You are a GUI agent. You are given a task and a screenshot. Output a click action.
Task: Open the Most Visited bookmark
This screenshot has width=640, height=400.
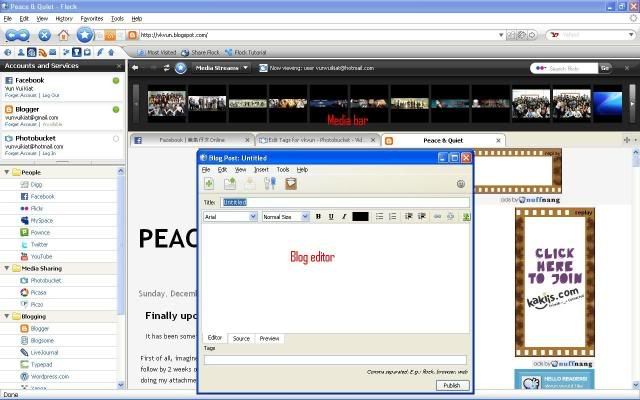[x=157, y=52]
